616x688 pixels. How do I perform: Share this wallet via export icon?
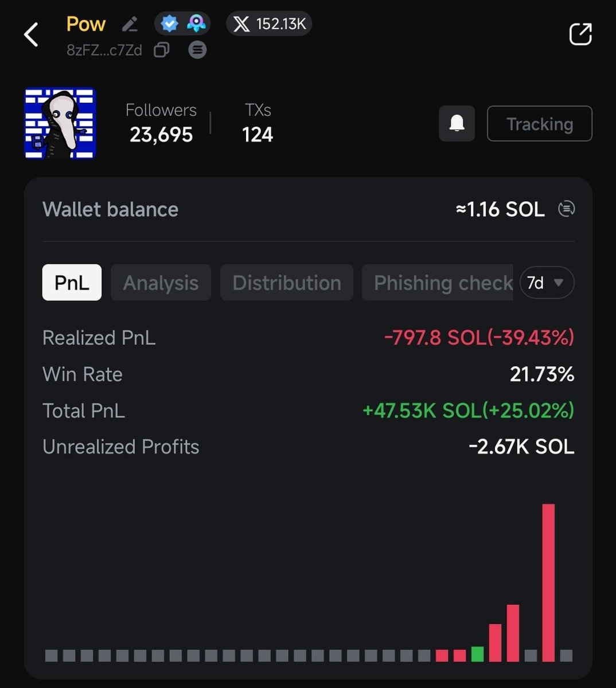(x=580, y=34)
